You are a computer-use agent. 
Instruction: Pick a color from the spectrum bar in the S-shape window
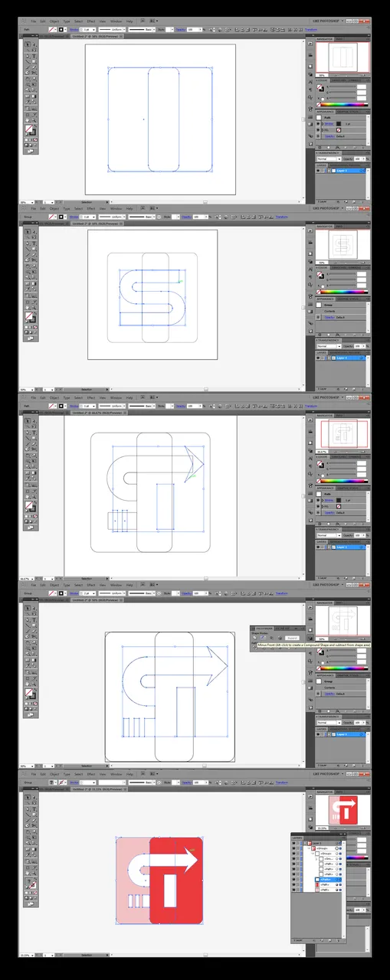tap(344, 292)
